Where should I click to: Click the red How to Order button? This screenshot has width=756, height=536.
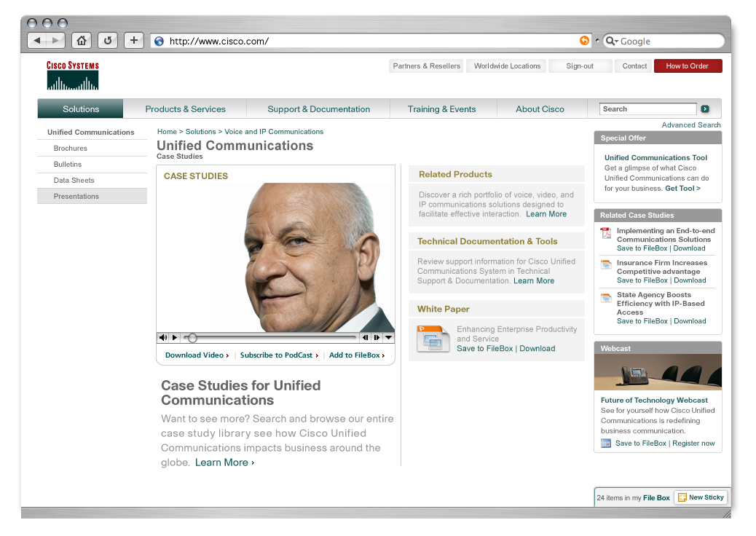[x=688, y=66]
